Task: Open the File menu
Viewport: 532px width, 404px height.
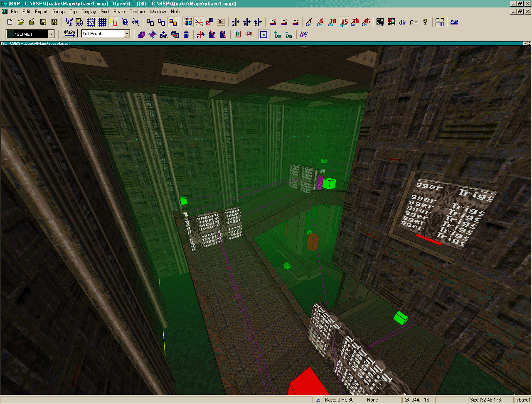Action: click(x=14, y=12)
